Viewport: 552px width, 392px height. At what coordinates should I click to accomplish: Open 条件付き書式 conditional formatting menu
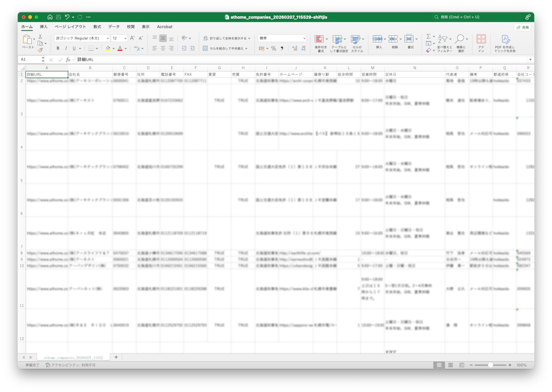click(321, 43)
